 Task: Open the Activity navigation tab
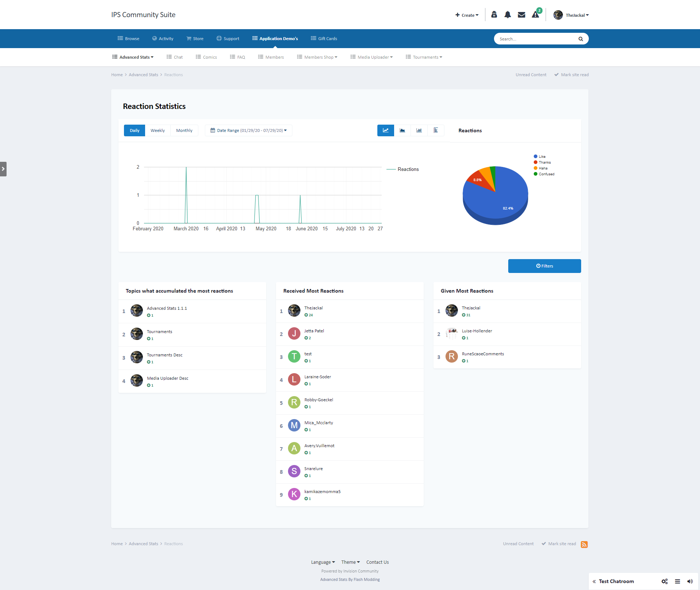pyautogui.click(x=163, y=39)
